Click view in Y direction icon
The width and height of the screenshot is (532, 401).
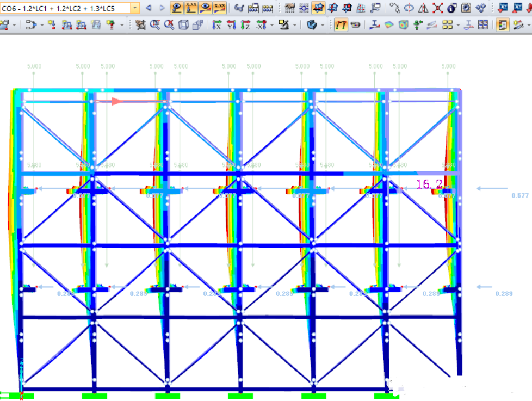pyautogui.click(x=231, y=25)
